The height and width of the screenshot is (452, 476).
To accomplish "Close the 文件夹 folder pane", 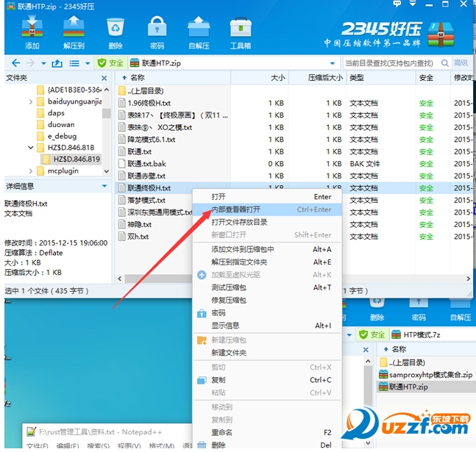I will click(x=104, y=78).
